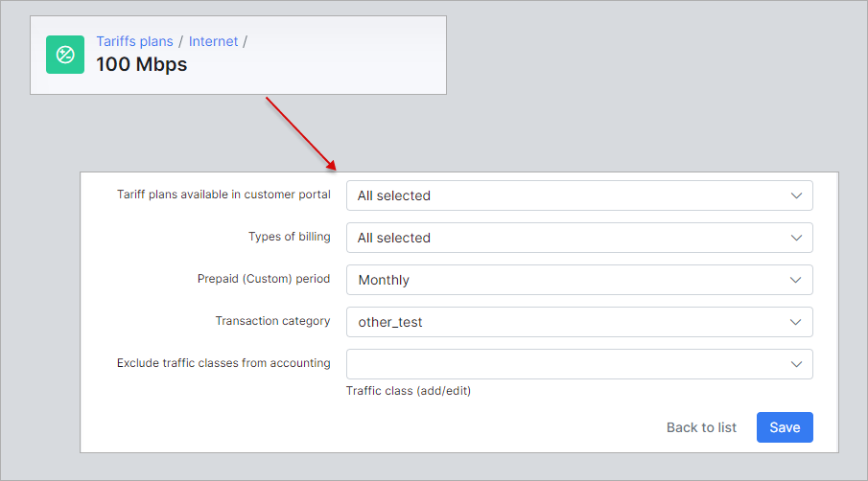Viewport: 868px width, 481px height.
Task: Click the 100 Mbps page title
Action: (142, 64)
